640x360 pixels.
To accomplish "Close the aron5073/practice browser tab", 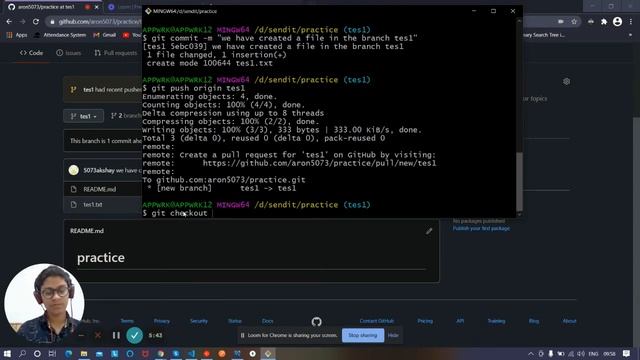I will tap(97, 7).
